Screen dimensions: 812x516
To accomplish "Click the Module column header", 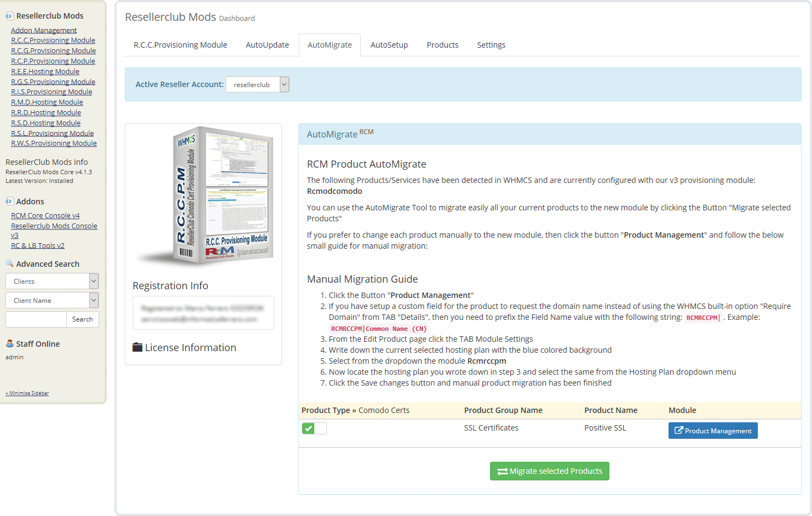I will click(x=682, y=410).
